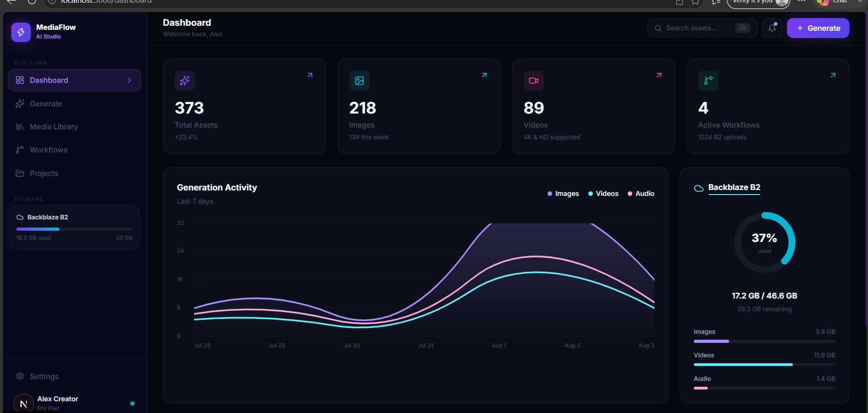Click the MediaFlow lightning bolt logo
This screenshot has height=413, width=868.
pyautogui.click(x=21, y=32)
